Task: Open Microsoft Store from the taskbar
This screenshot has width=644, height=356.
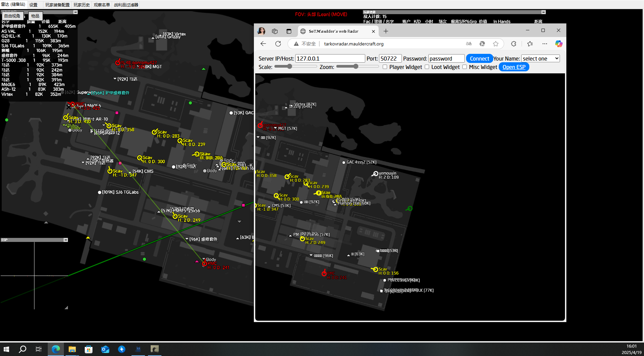Action: click(x=88, y=349)
